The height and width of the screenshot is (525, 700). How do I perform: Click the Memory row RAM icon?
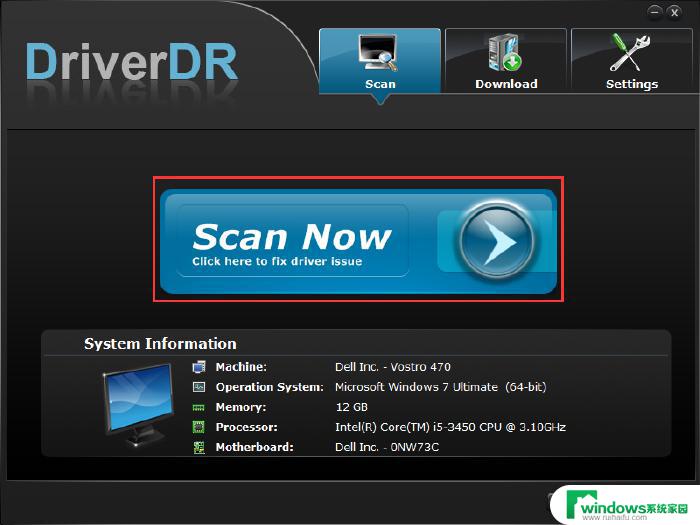coord(198,407)
